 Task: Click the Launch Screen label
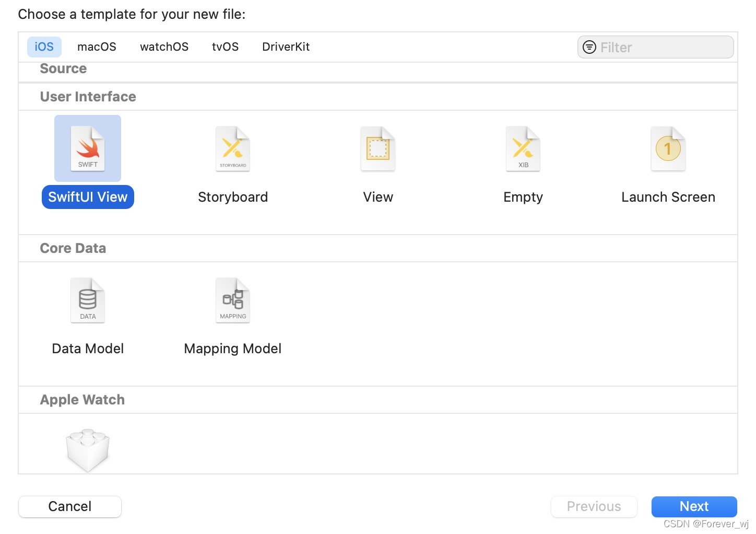tap(668, 197)
